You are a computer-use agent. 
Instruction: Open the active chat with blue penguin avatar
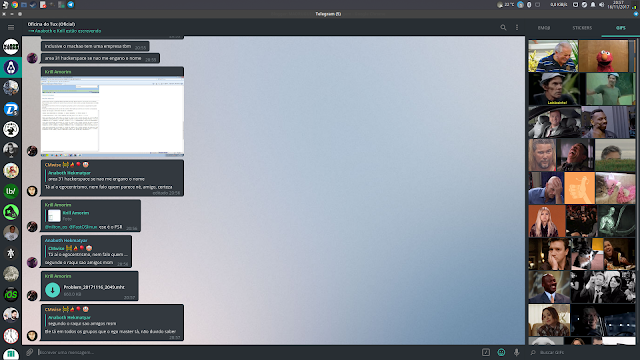(x=11, y=67)
